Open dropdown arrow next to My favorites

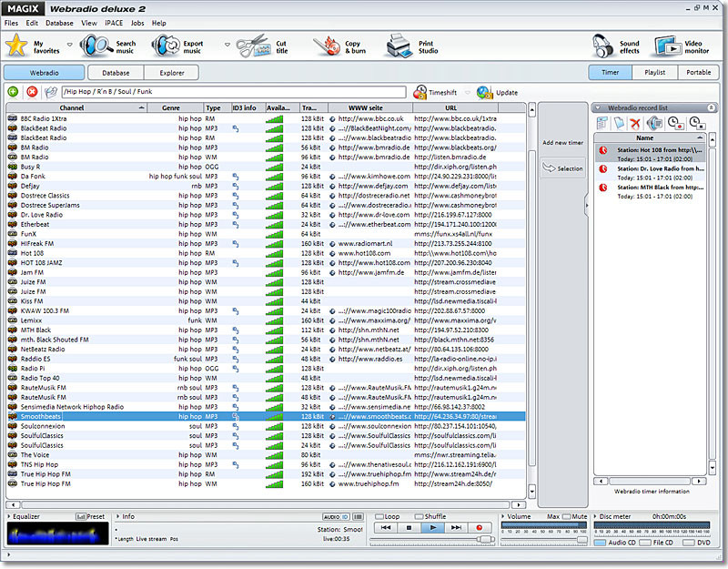[70, 45]
